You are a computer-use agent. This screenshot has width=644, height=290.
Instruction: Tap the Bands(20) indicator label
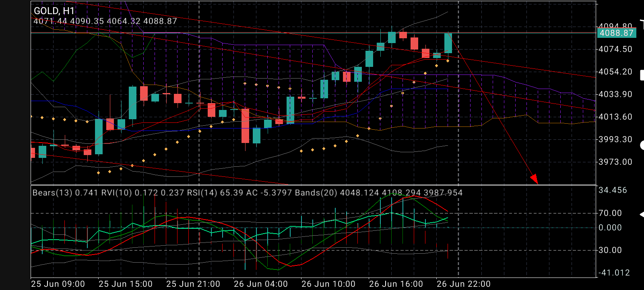[x=379, y=193]
